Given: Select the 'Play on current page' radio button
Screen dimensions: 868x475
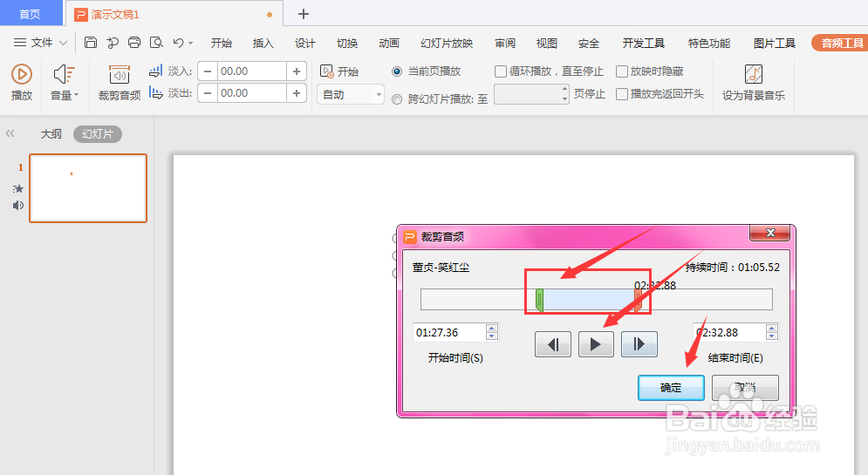Looking at the screenshot, I should pos(397,71).
